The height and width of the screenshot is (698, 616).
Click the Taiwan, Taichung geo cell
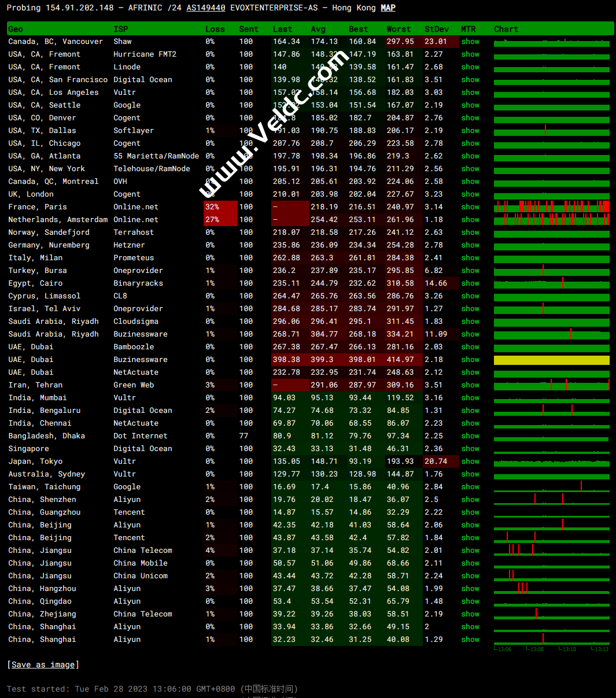45,487
